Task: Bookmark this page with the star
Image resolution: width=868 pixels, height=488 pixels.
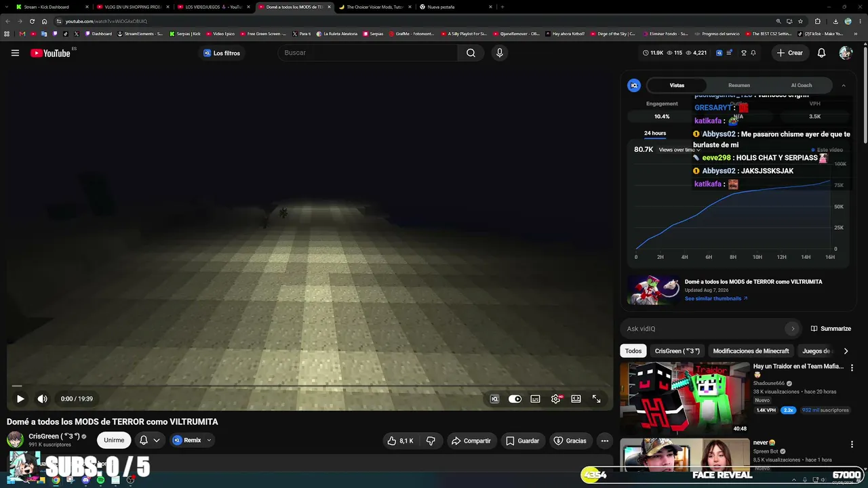Action: click(x=800, y=21)
